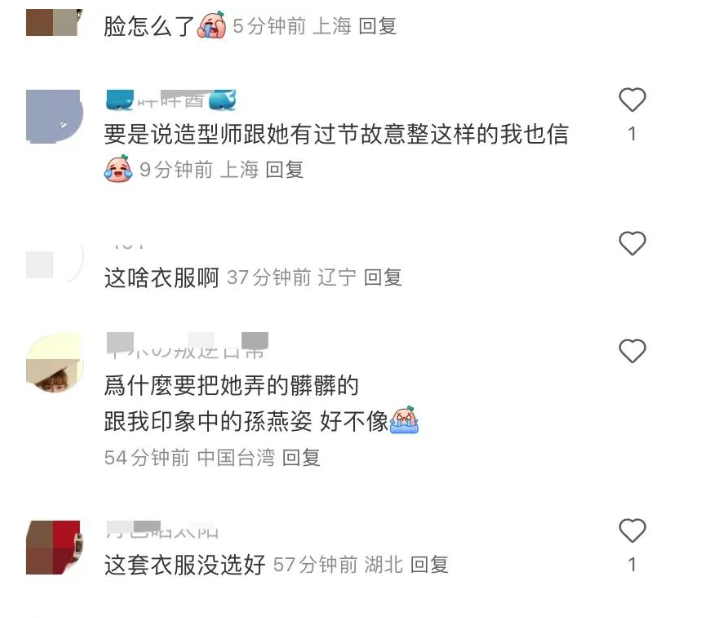Reply to the 9分钟前 上海 comment
Viewport: 704px width, 618px height.
coord(285,170)
